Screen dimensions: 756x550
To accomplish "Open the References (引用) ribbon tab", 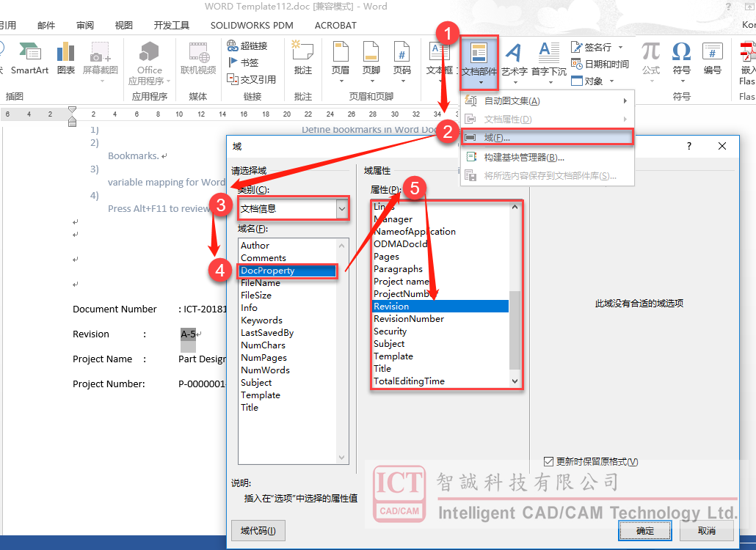I will point(8,25).
